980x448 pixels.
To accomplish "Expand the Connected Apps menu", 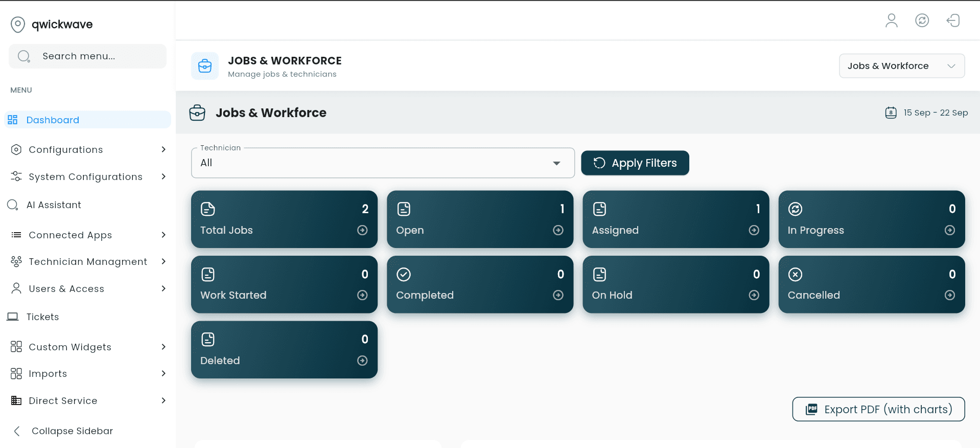I will pos(88,235).
